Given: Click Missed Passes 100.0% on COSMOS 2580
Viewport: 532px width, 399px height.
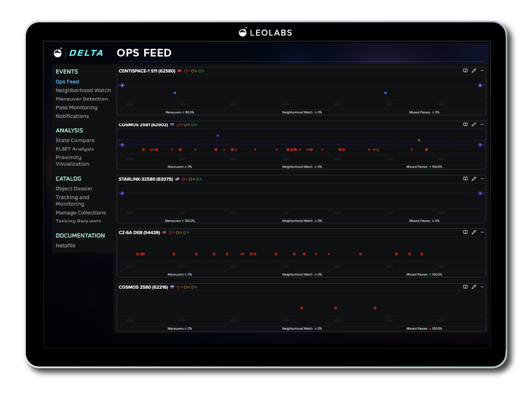Looking at the screenshot, I should (424, 328).
